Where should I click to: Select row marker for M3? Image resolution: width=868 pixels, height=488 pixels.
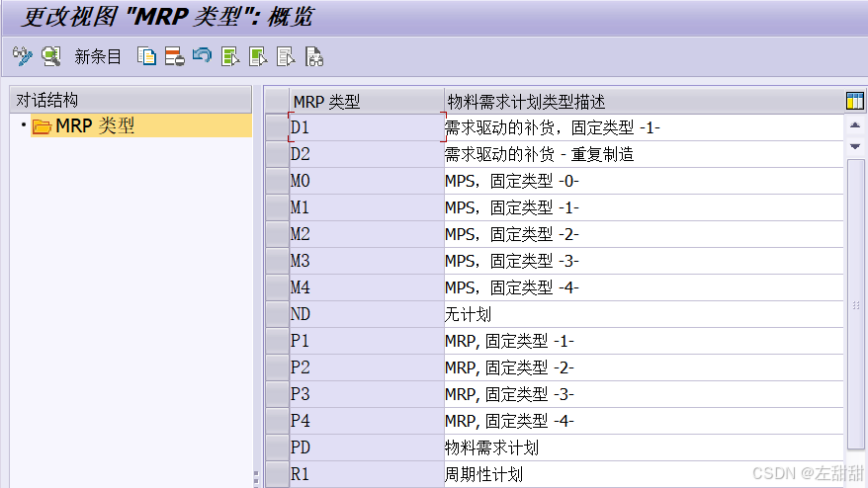277,261
